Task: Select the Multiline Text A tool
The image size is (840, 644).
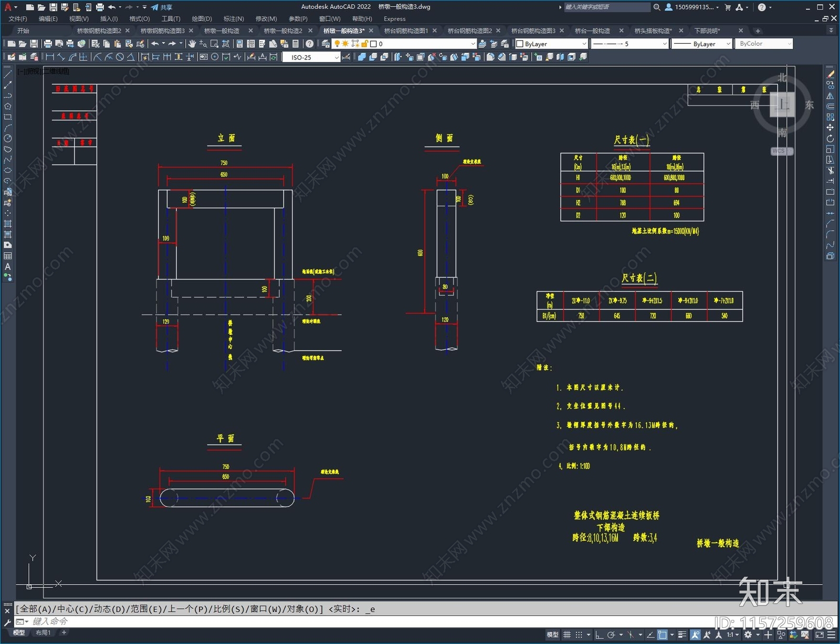Action: pyautogui.click(x=7, y=267)
